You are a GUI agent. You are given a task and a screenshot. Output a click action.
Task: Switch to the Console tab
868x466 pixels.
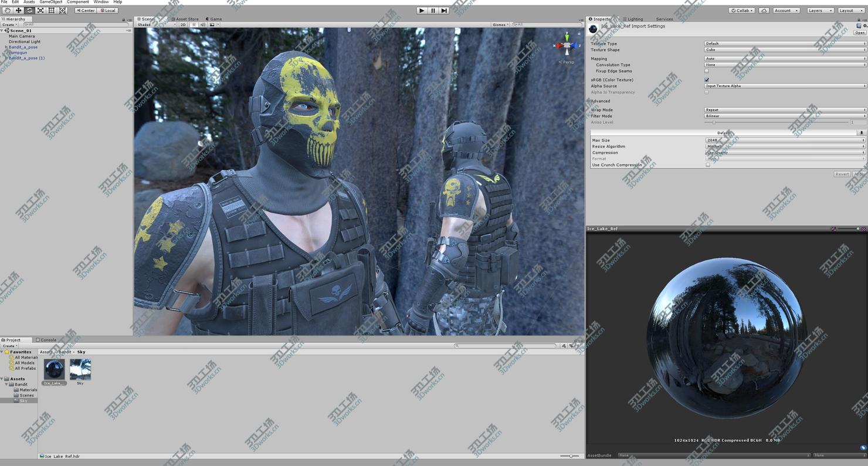tap(46, 340)
